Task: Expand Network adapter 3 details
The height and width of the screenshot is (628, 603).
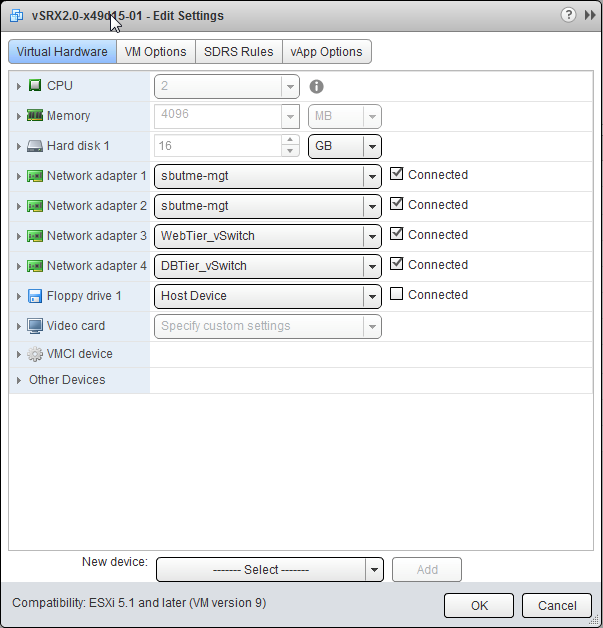Action: [x=18, y=236]
